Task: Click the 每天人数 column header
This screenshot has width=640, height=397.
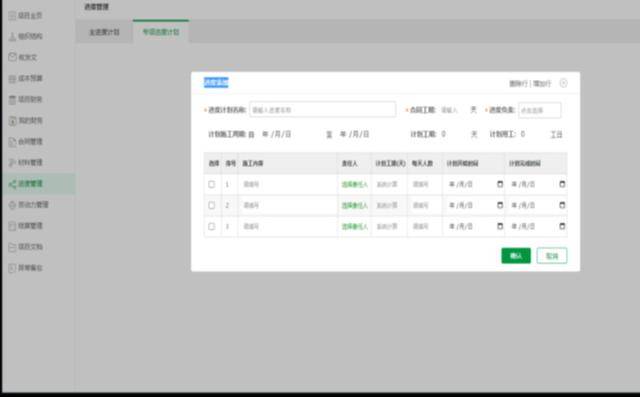Action: click(422, 164)
